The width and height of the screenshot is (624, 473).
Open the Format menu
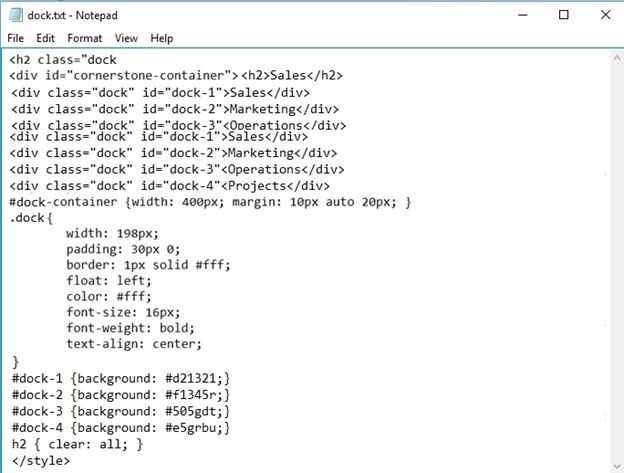(84, 38)
